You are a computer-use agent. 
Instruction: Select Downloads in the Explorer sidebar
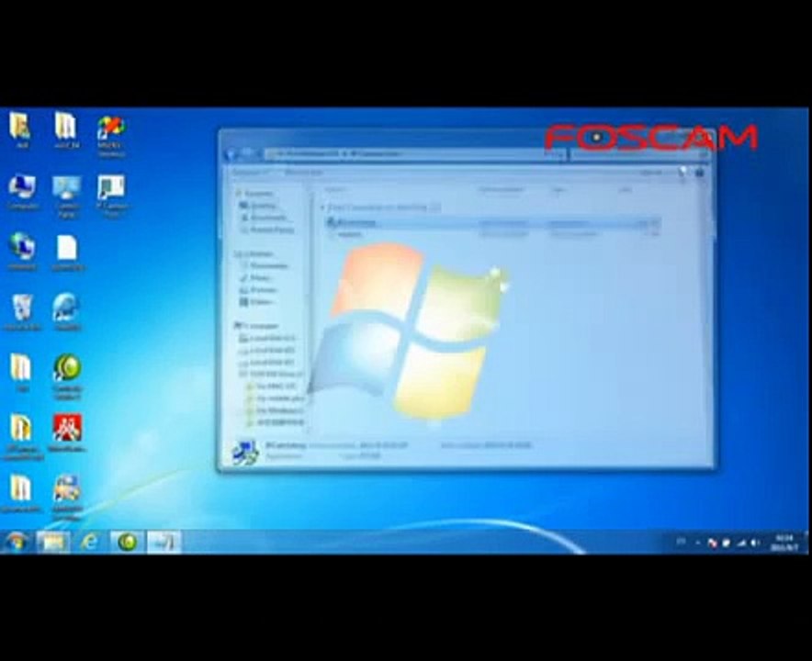(x=265, y=218)
